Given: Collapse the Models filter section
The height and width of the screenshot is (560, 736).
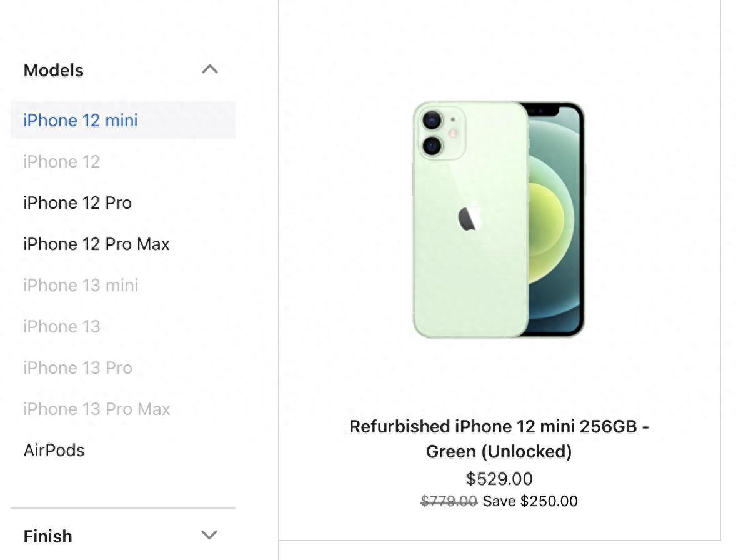Looking at the screenshot, I should pos(211,70).
